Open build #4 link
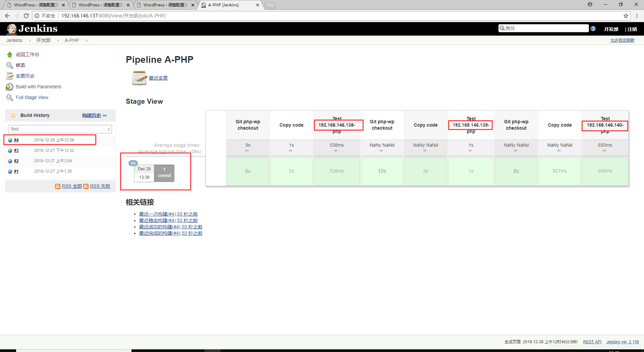Viewport: 644px width, 352px height. [16, 140]
